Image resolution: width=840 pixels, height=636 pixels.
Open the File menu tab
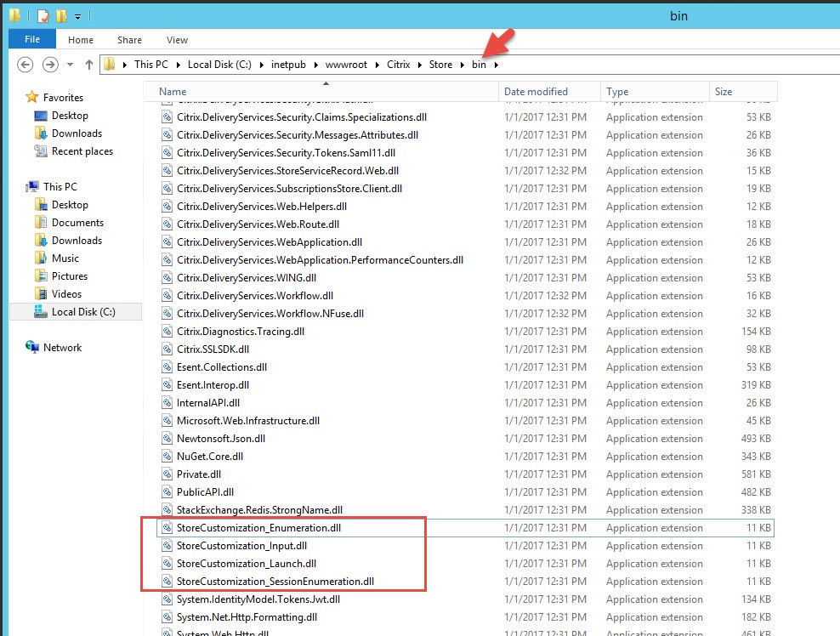32,40
